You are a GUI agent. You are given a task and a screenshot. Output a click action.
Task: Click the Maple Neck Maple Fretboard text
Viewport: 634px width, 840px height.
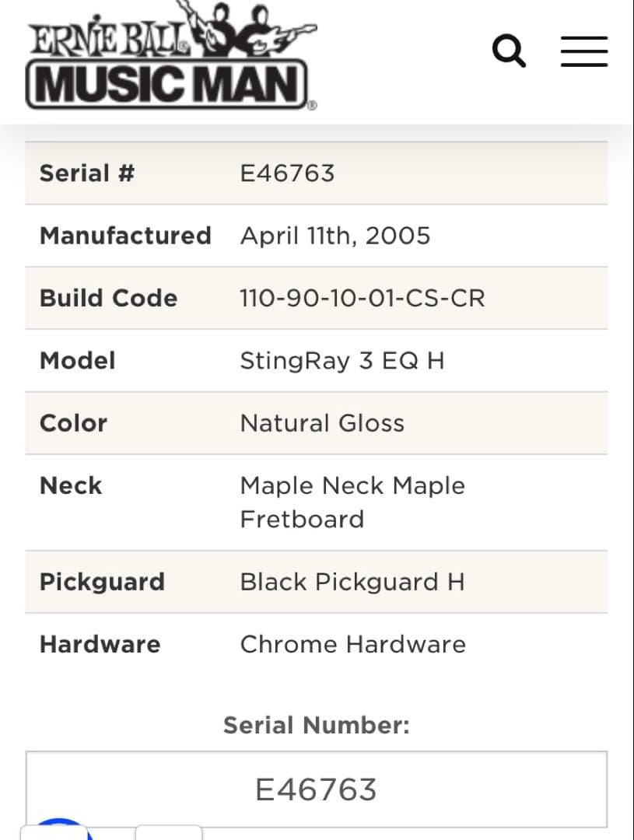pos(352,502)
